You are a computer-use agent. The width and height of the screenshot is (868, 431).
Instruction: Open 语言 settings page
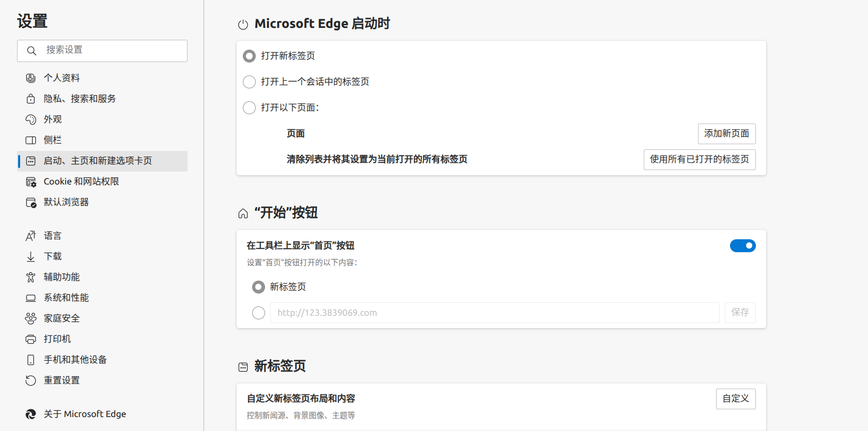tap(102, 236)
